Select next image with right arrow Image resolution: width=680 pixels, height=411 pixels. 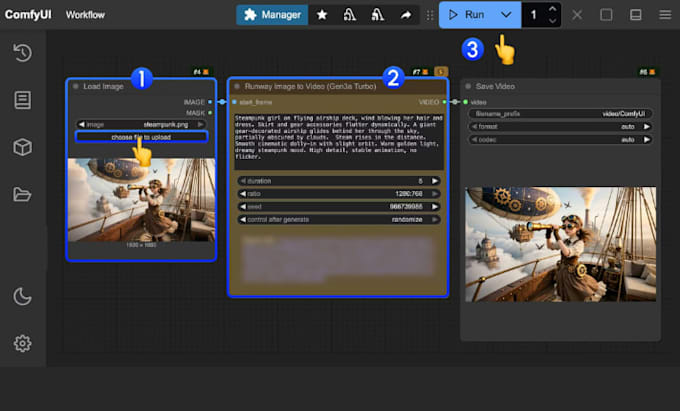coord(201,124)
